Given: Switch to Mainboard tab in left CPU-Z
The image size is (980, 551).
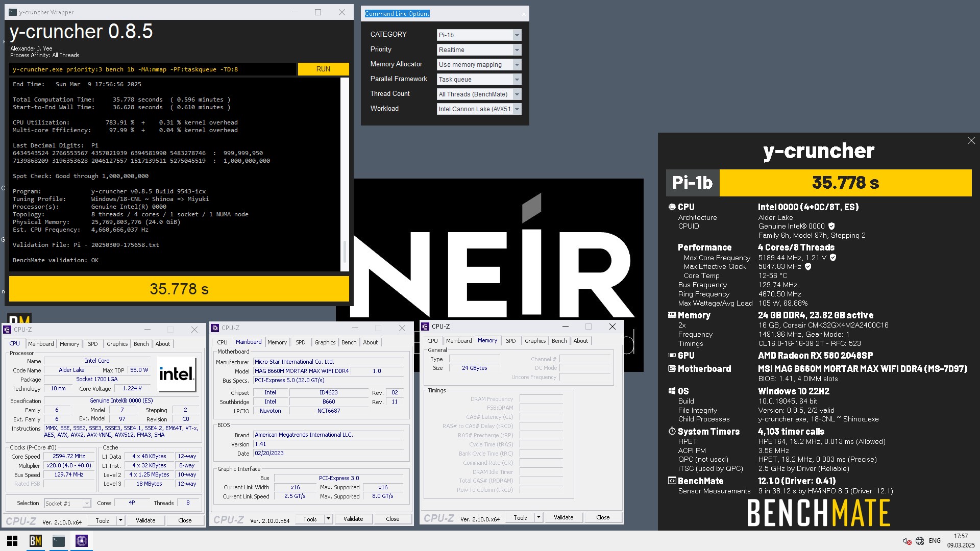Looking at the screenshot, I should tap(41, 344).
